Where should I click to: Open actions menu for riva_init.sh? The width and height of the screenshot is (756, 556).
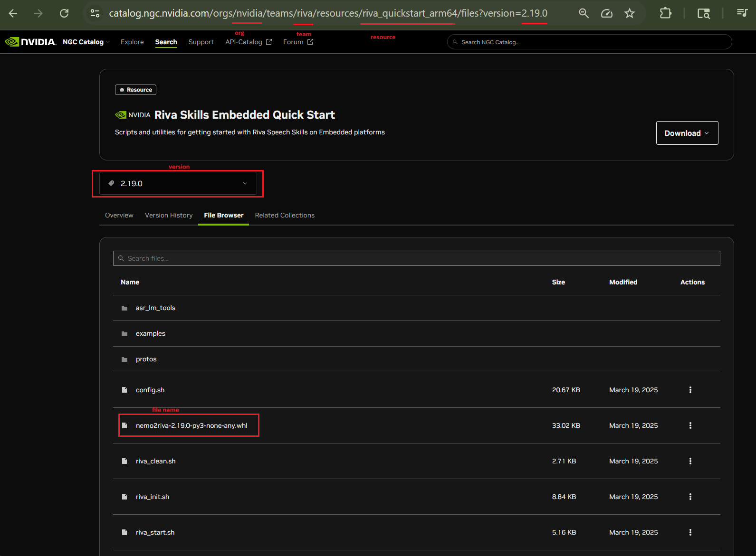(690, 497)
